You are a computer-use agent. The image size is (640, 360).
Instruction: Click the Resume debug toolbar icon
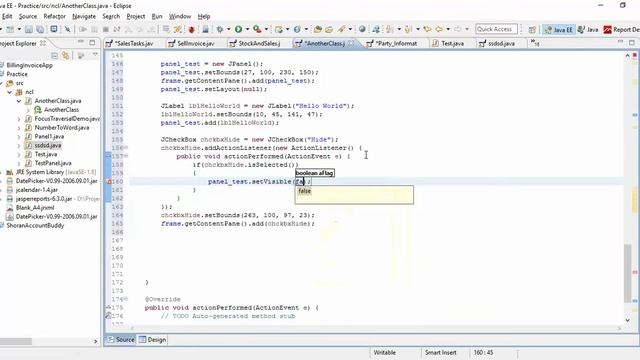[83, 29]
